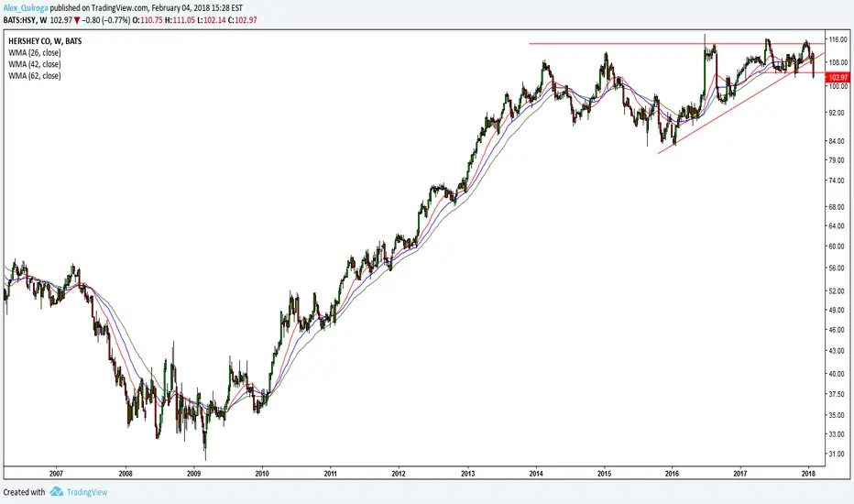Click the 46.00 price axis label

coord(838,330)
